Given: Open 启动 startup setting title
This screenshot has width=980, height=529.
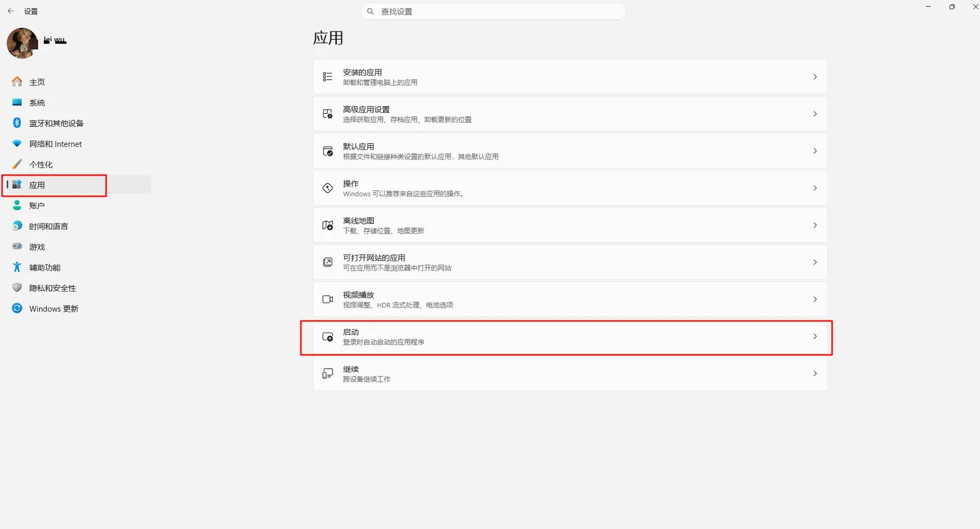Looking at the screenshot, I should tap(351, 332).
